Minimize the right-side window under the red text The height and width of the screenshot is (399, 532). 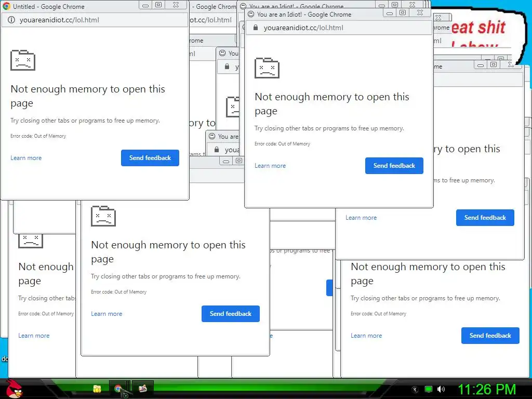481,65
